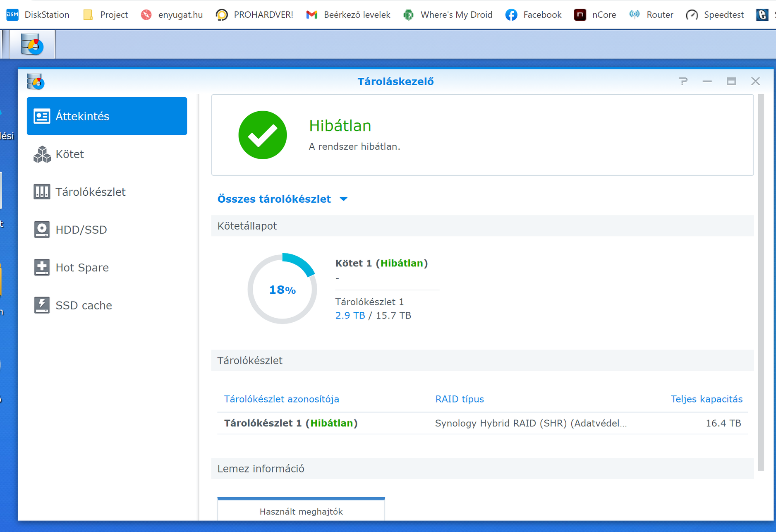Open the Router bookmark
776x532 pixels.
point(651,15)
